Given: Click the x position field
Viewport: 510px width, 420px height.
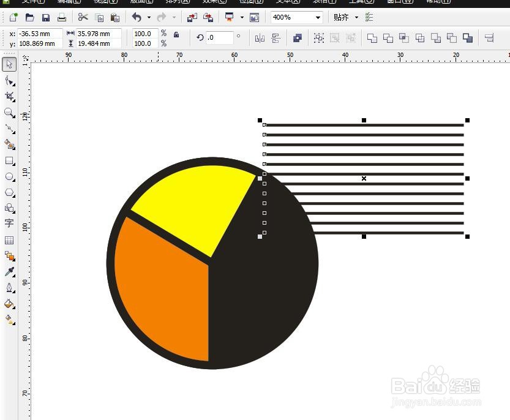Looking at the screenshot, I should click(x=40, y=34).
